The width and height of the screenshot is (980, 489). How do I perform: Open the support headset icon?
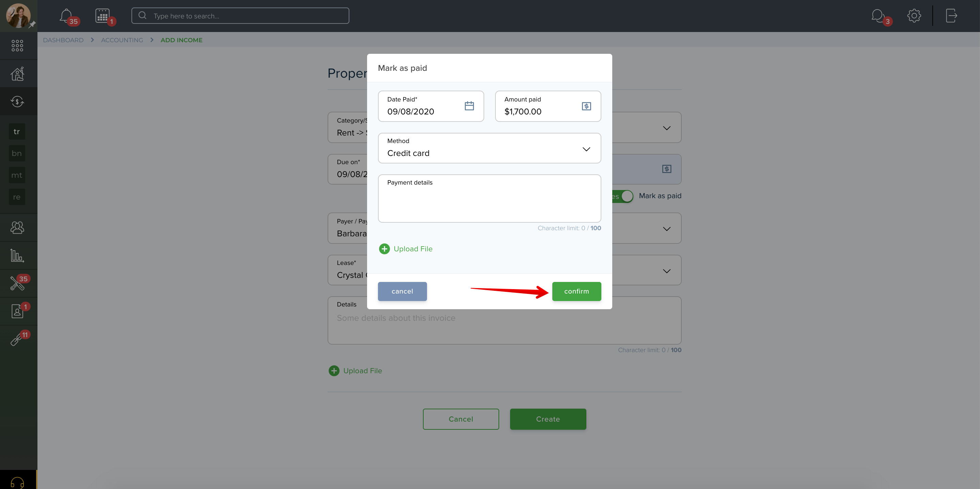17,483
